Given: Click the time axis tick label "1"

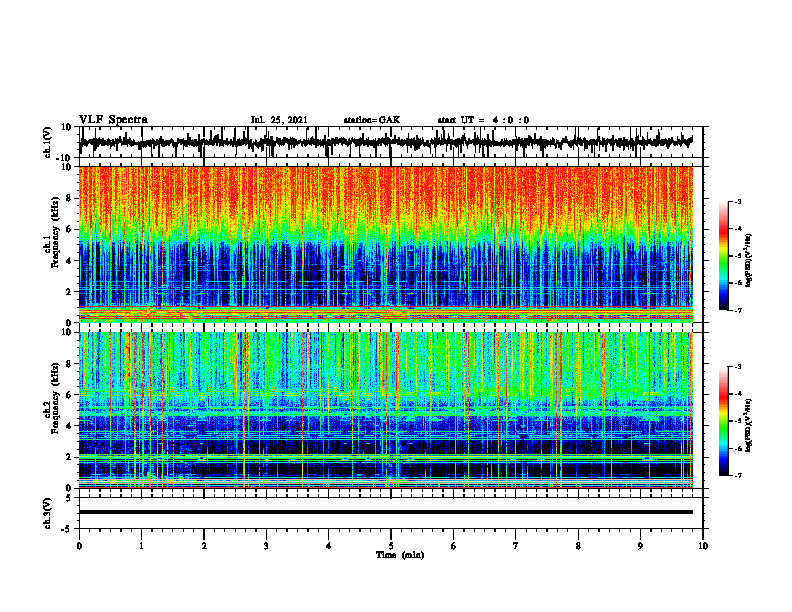Looking at the screenshot, I should point(141,546).
